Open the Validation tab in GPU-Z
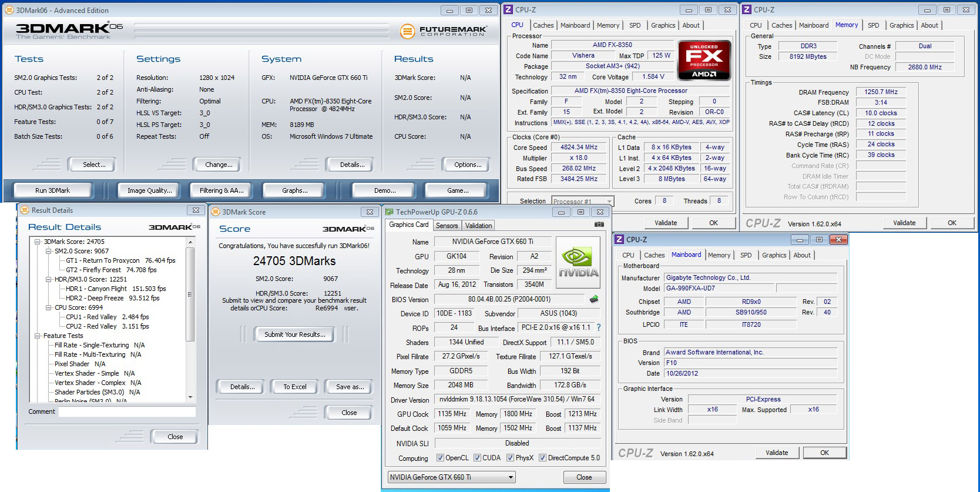 click(x=478, y=226)
